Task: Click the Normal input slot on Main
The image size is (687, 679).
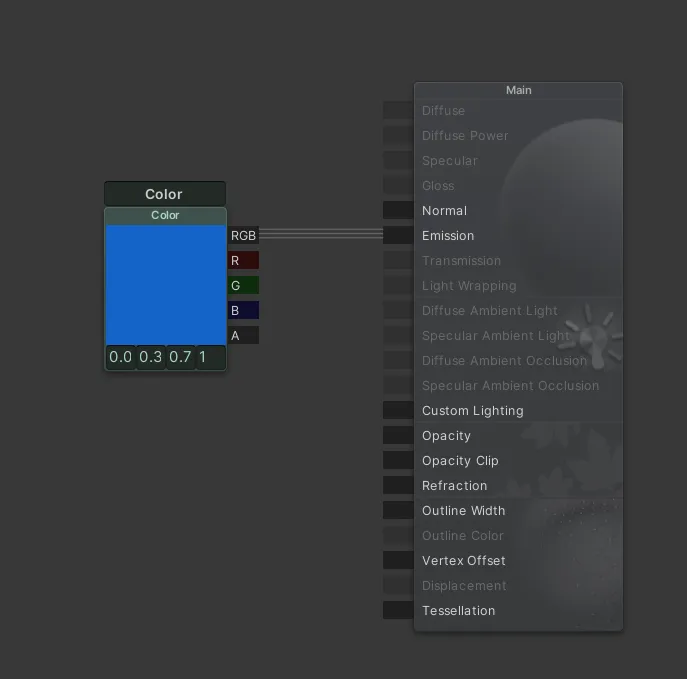Action: 398,211
